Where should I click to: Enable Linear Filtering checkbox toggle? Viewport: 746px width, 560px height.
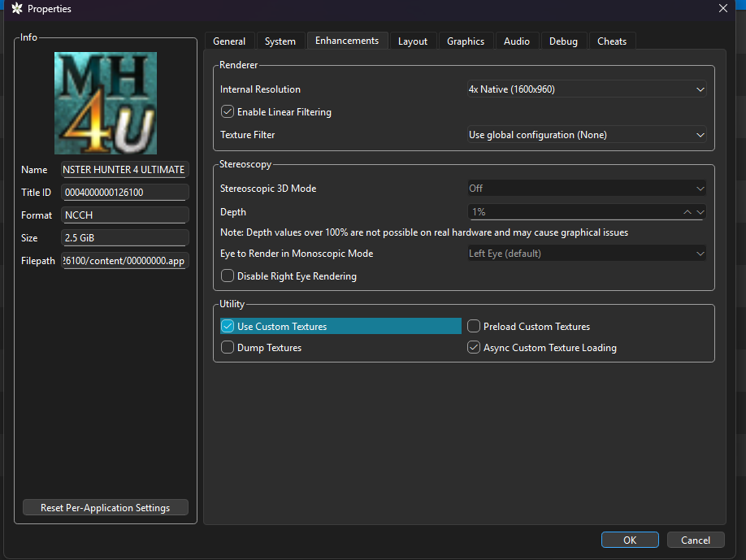click(x=228, y=112)
